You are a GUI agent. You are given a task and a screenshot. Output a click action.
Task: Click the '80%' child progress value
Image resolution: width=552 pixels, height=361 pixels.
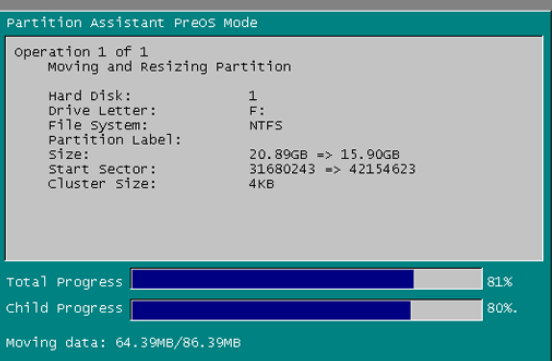502,308
